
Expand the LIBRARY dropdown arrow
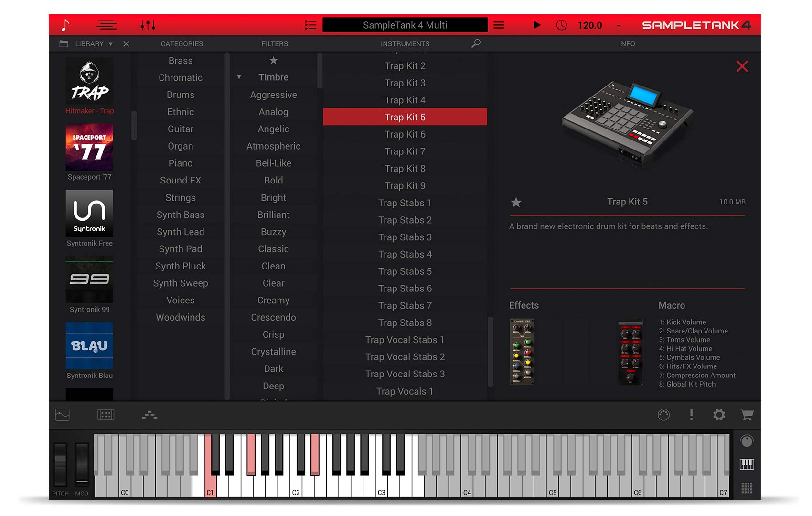point(111,43)
